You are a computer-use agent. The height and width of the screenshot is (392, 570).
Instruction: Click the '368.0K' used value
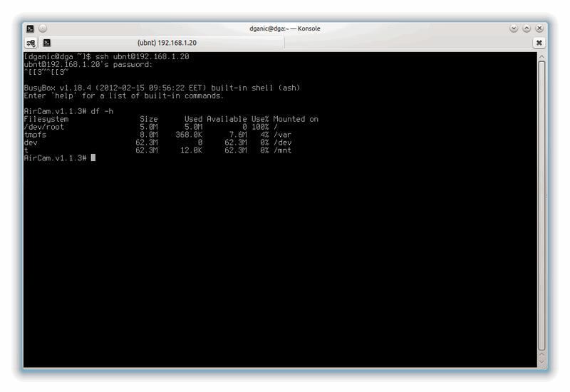[189, 135]
